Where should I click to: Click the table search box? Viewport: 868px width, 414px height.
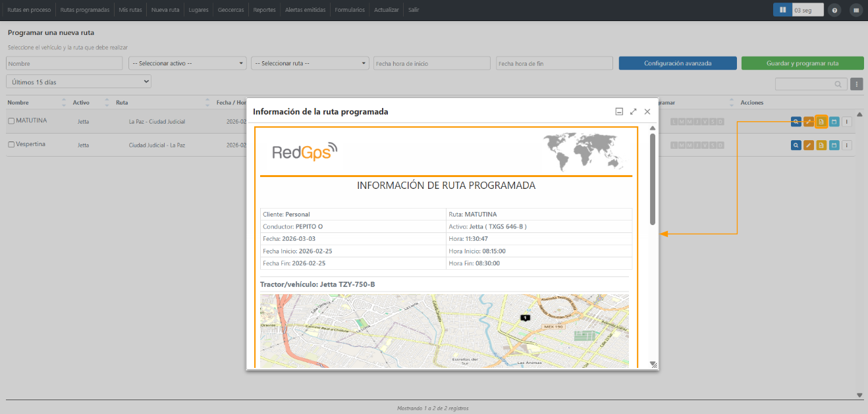point(811,84)
